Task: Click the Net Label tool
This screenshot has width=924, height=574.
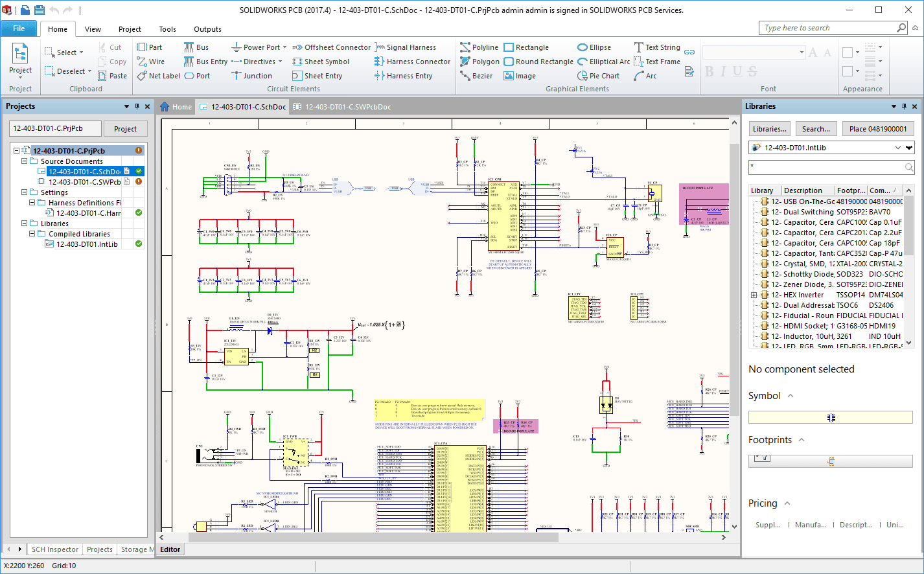Action: [x=158, y=76]
